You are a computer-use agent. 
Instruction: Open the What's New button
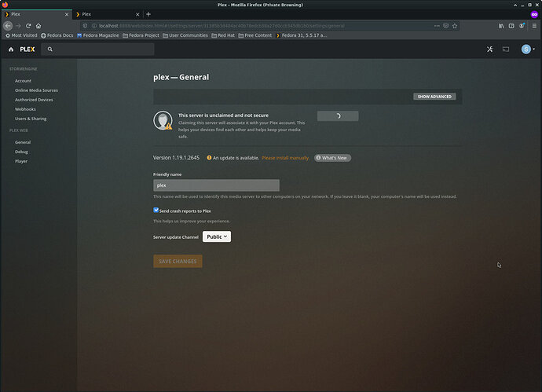tap(332, 158)
